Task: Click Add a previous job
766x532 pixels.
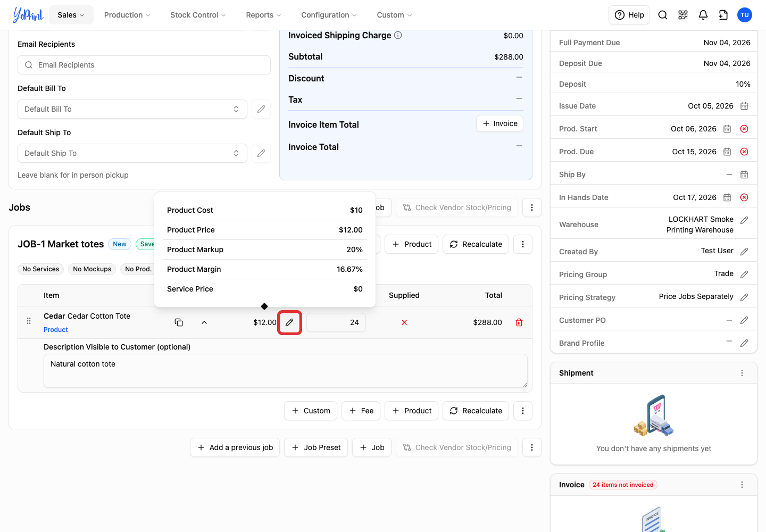Action: [235, 447]
